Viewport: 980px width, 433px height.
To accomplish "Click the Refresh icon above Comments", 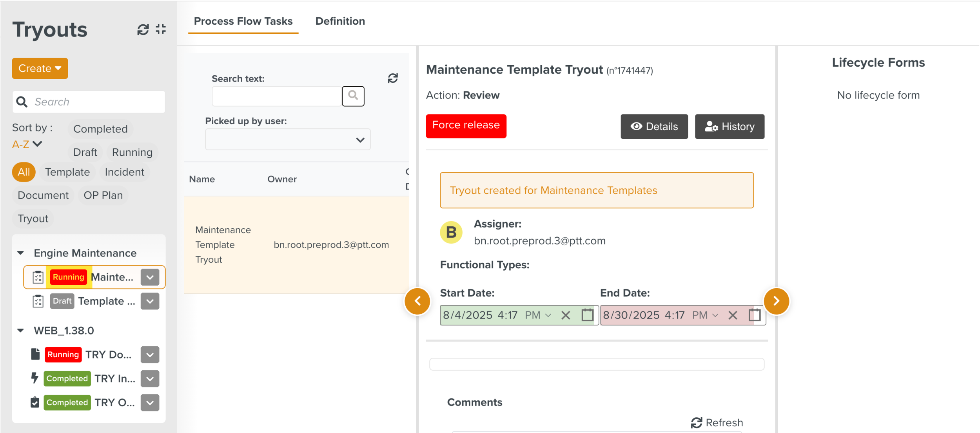I will point(696,422).
